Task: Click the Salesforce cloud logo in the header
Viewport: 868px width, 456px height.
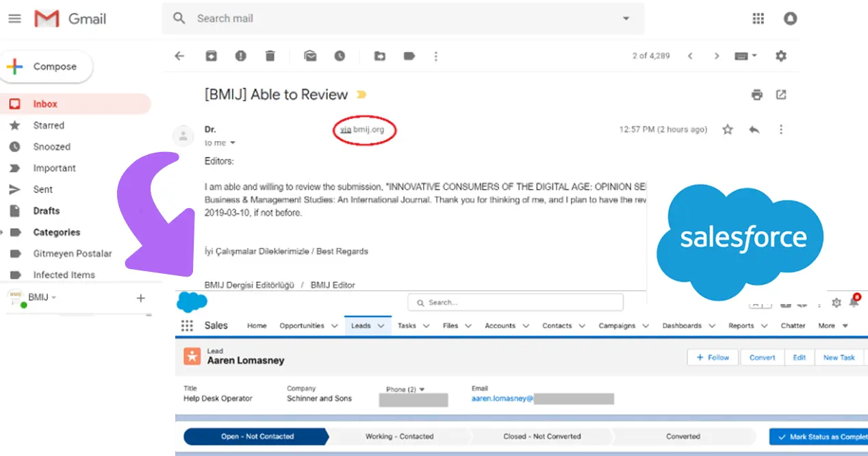Action: pos(192,302)
